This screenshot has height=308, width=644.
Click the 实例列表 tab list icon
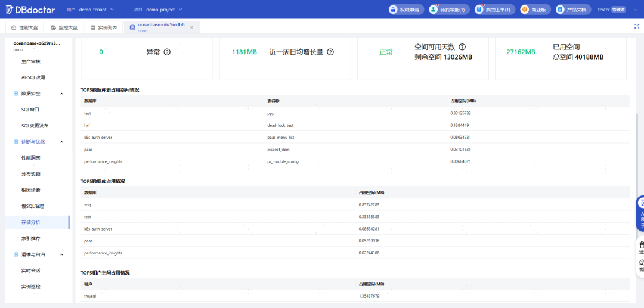point(92,27)
